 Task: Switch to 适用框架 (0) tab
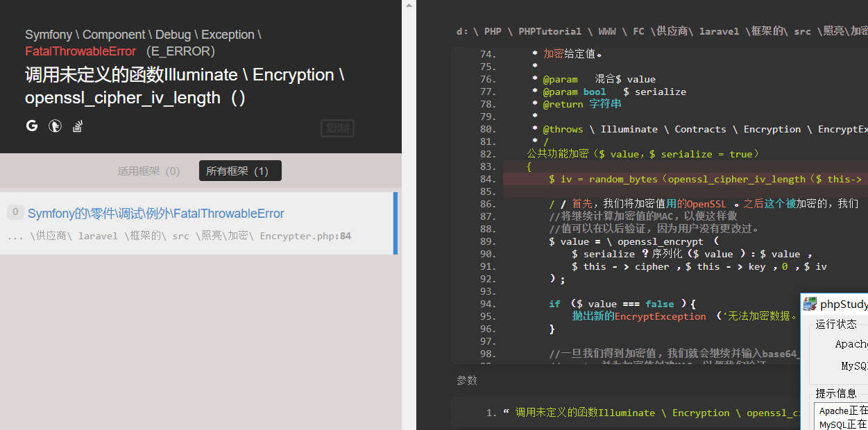coord(148,171)
